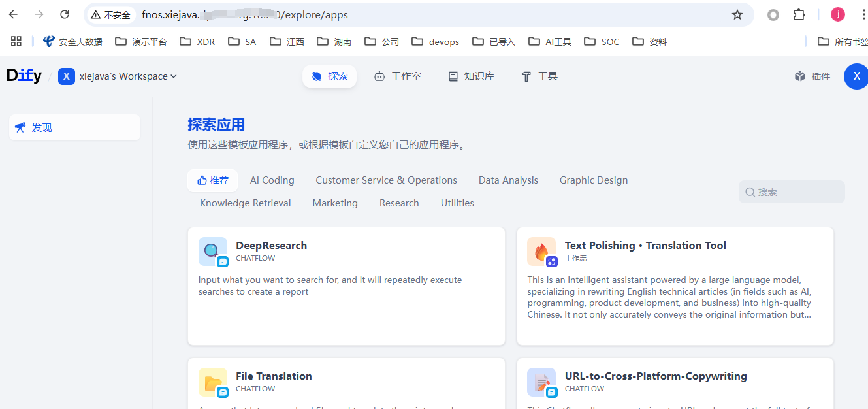Click the Dify logo
Viewport: 868px width, 409px height.
pyautogui.click(x=24, y=76)
